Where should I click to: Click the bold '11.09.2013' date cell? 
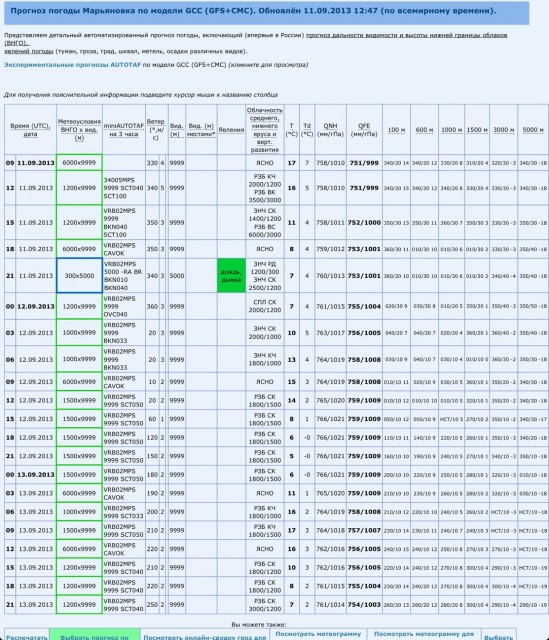click(36, 162)
